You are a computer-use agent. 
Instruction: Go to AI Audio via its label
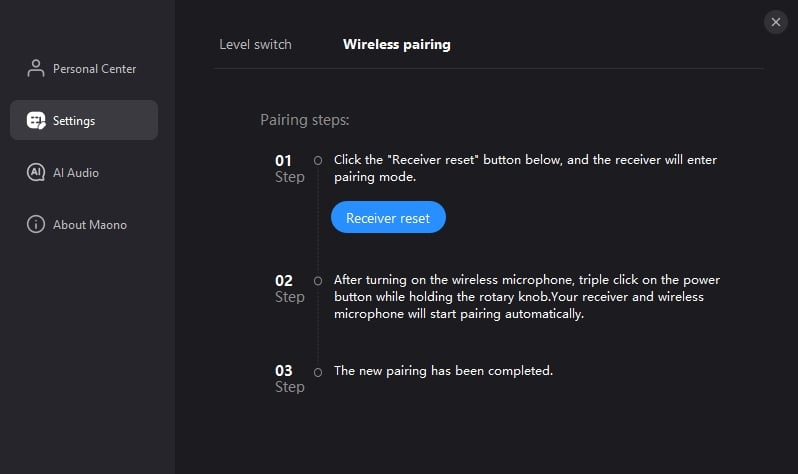coord(76,173)
